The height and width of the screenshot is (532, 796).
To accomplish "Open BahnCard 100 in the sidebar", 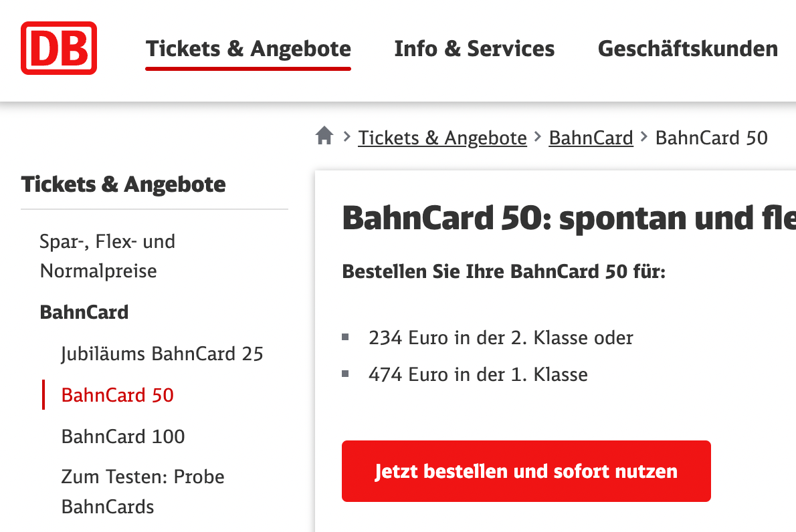I will pos(123,436).
